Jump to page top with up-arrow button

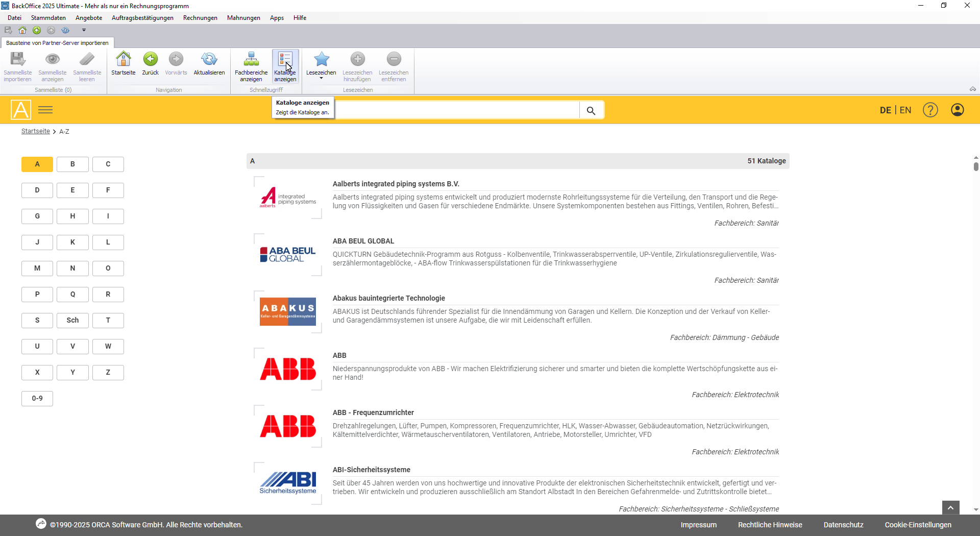tap(950, 507)
